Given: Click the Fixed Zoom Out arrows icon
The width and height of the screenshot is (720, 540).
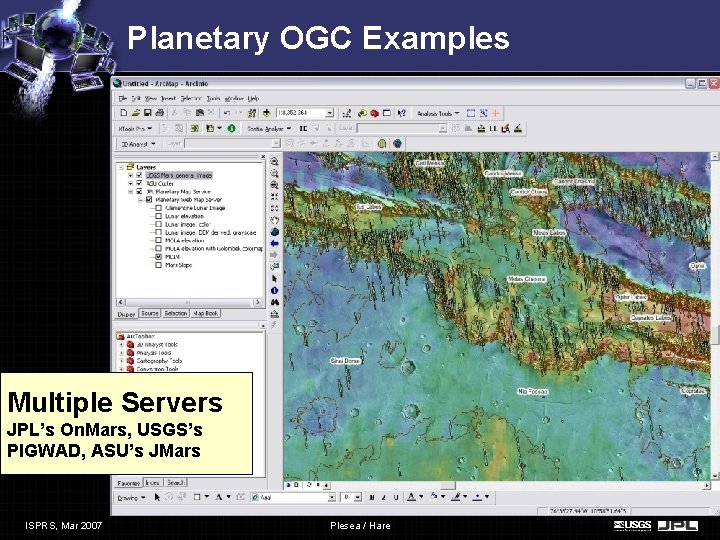Looking at the screenshot, I should pos(275,208).
